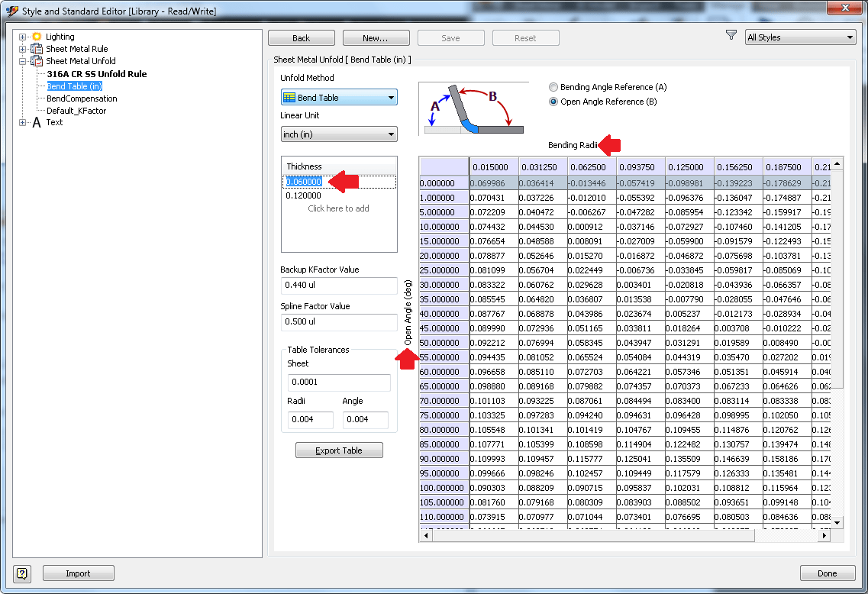
Task: Click angle row header 45.000000
Action: coord(444,328)
